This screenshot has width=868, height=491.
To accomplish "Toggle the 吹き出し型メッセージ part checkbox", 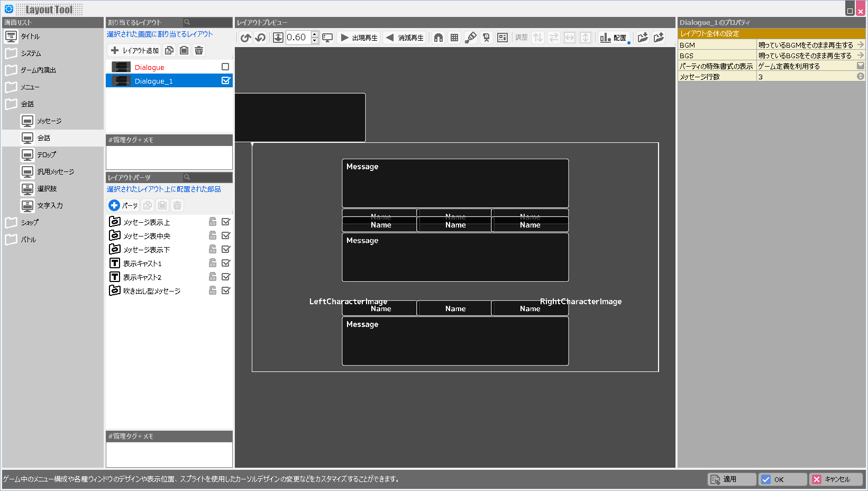I will coord(226,290).
